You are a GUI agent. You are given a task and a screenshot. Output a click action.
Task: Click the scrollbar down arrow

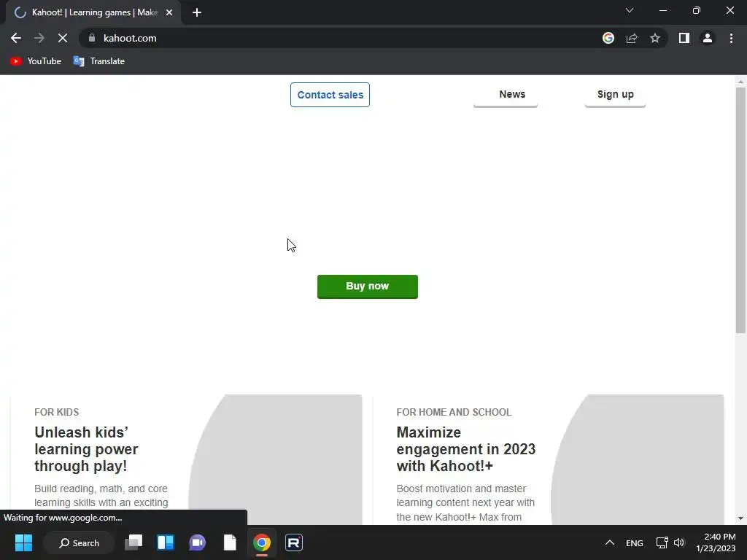740,518
